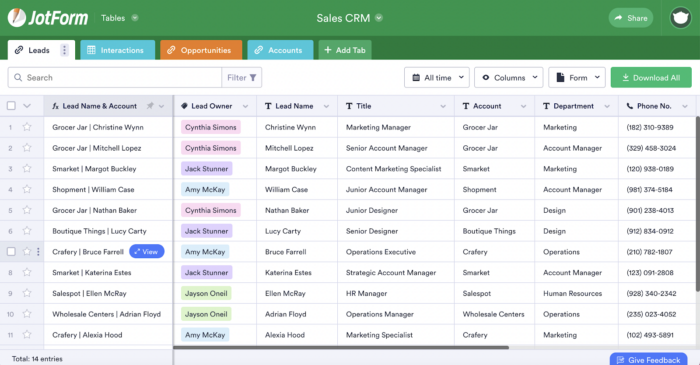Screen dimensions: 700x365
Task: Open row options dots for Crafery | Bruce Farrell
Action: click(38, 252)
